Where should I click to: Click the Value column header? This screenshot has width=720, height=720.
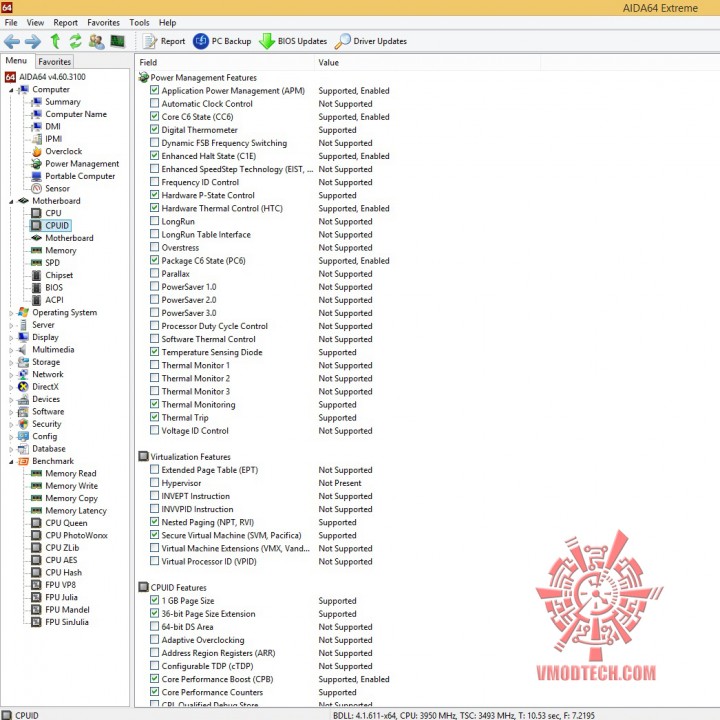tap(427, 62)
